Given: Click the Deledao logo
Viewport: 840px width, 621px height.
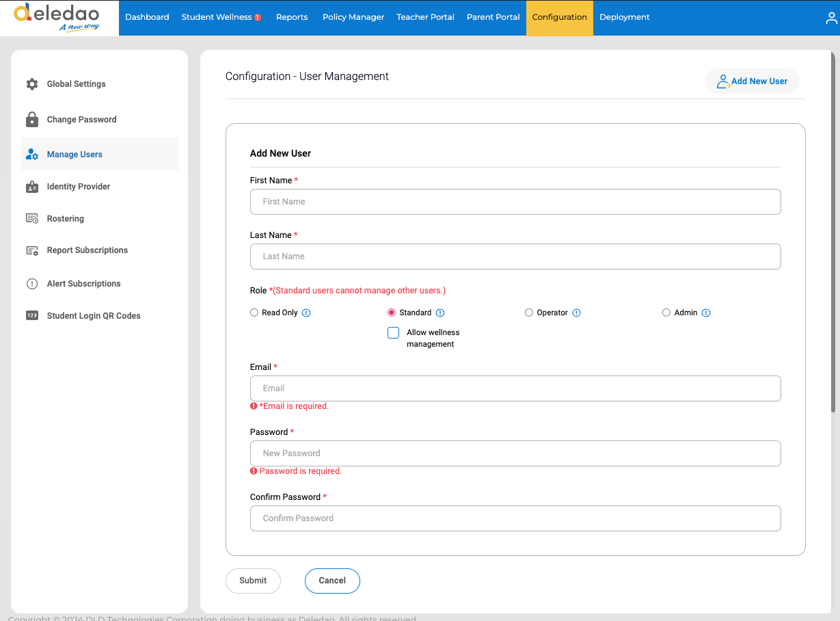Looking at the screenshot, I should tap(56, 18).
